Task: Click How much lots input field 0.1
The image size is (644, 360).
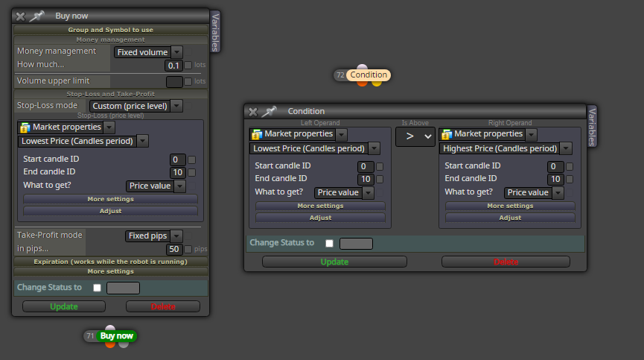Action: point(173,66)
